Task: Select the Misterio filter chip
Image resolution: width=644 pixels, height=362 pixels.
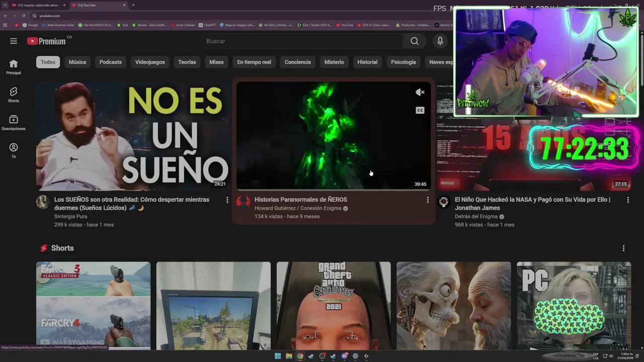Action: (334, 62)
